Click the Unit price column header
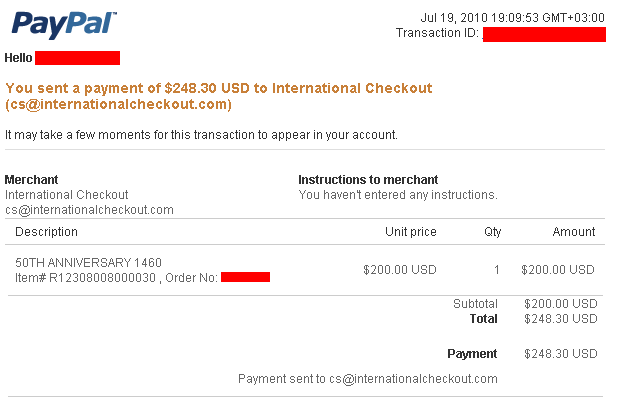Screen dimensions: 625x404 coord(411,232)
